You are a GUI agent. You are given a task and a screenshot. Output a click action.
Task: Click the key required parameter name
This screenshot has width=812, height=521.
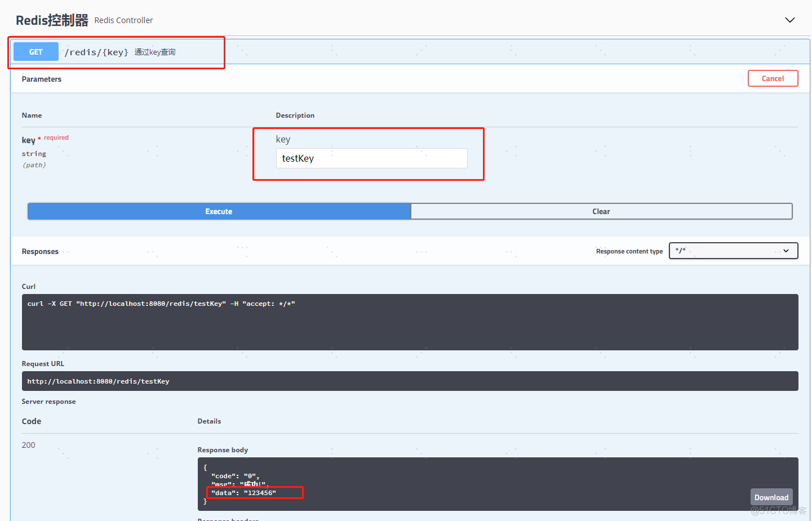point(29,140)
